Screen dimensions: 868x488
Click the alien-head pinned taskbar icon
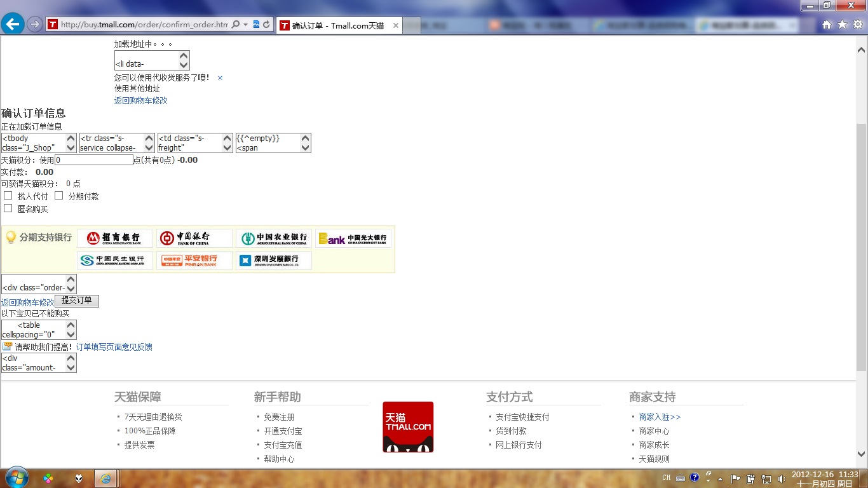pos(78,478)
